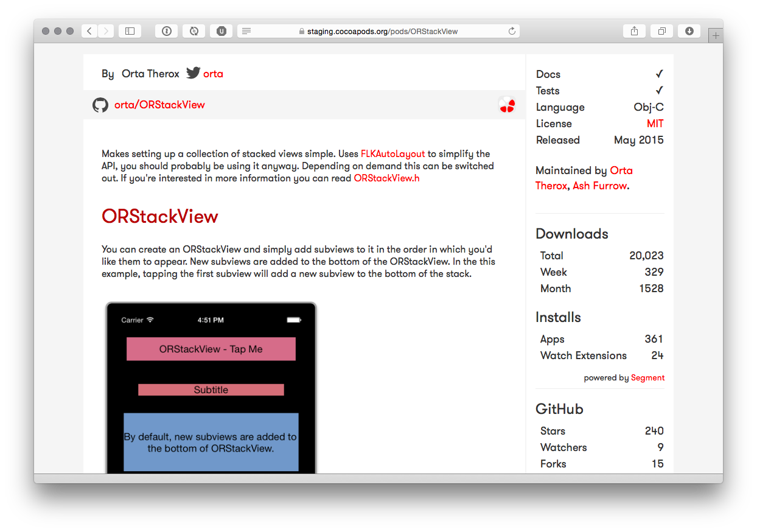Click the red CocoaPods badge icon
757x532 pixels.
pyautogui.click(x=507, y=105)
